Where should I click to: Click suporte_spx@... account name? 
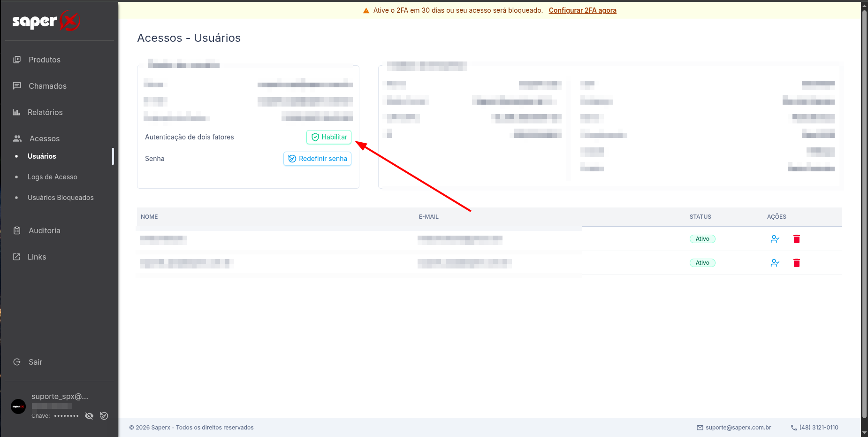(x=60, y=396)
